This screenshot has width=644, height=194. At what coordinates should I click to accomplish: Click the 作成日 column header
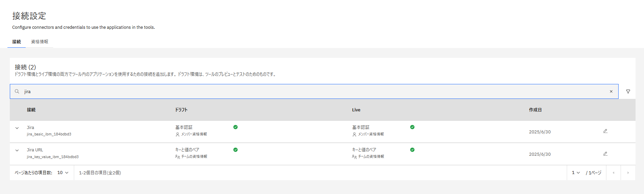pos(535,110)
